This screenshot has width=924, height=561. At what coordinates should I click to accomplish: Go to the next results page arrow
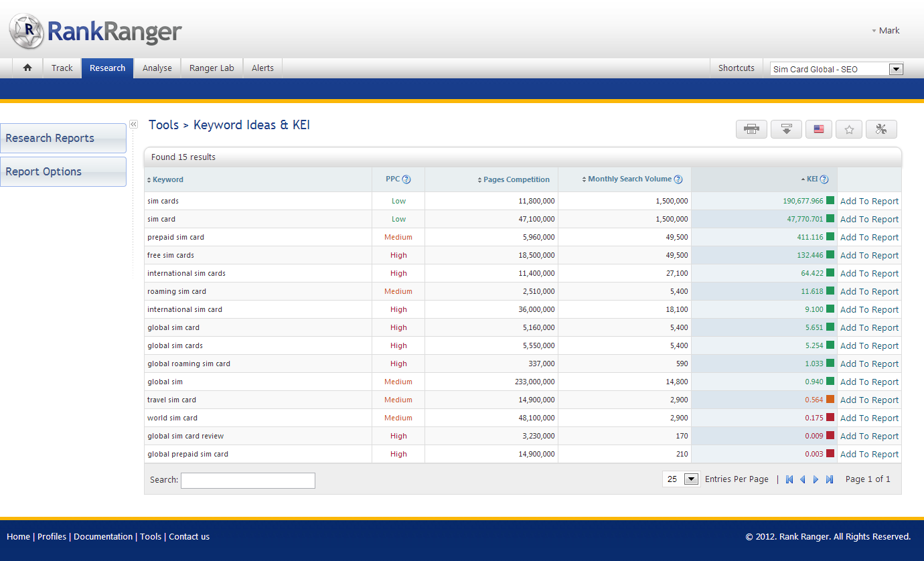click(x=816, y=479)
